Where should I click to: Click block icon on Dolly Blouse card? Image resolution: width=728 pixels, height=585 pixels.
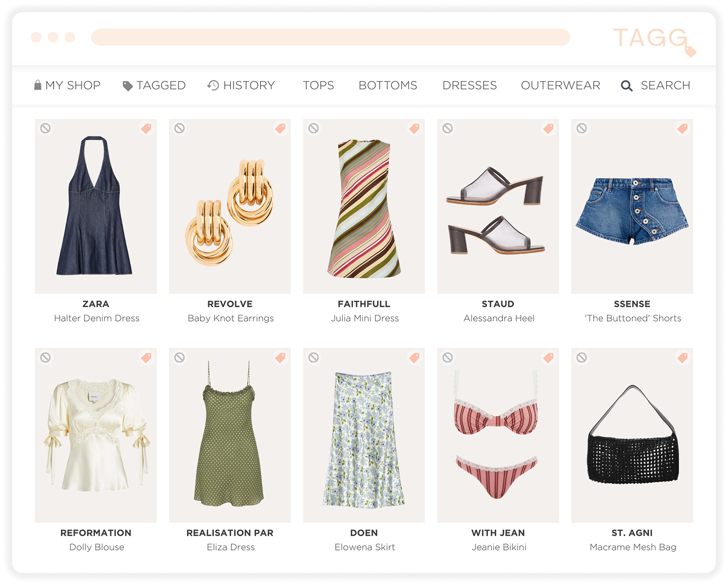46,357
